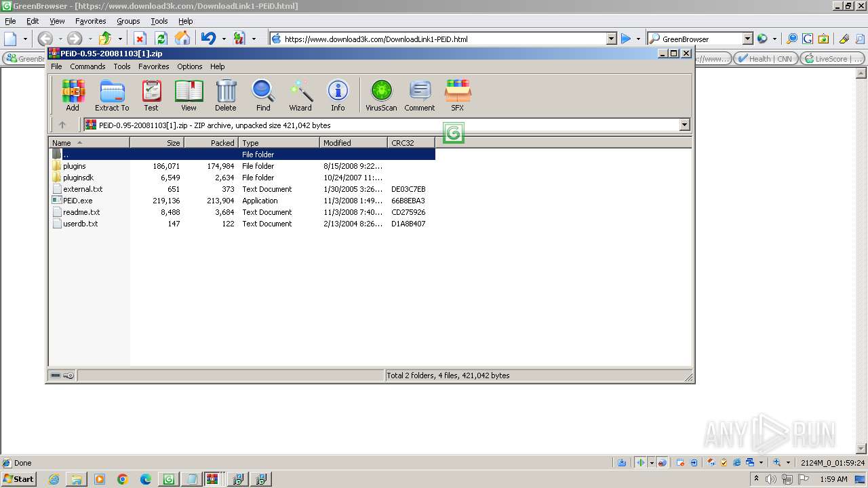Sort by Name column header
This screenshot has width=868, height=488.
click(x=90, y=142)
